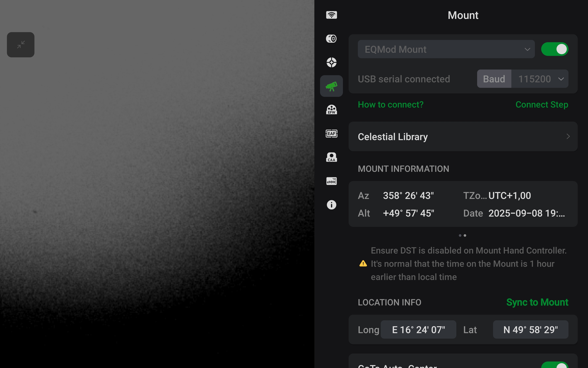588x368 pixels.
Task: Open the CAA rotator settings icon
Action: [x=331, y=157]
